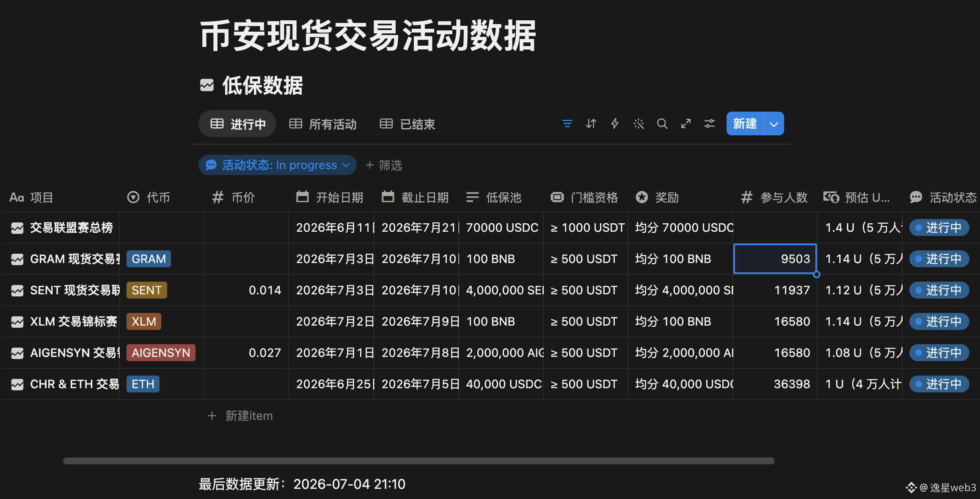
Task: Click the AI sparkle icon
Action: coord(639,124)
